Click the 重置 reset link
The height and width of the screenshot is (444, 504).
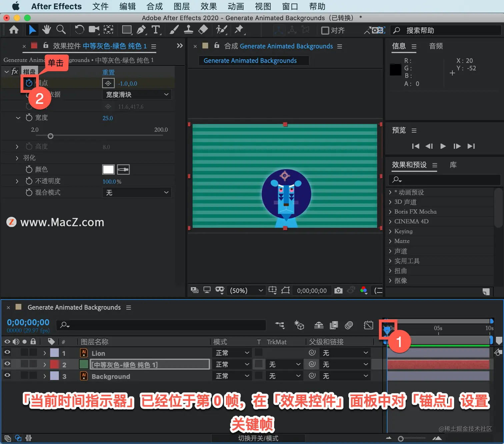coord(108,72)
